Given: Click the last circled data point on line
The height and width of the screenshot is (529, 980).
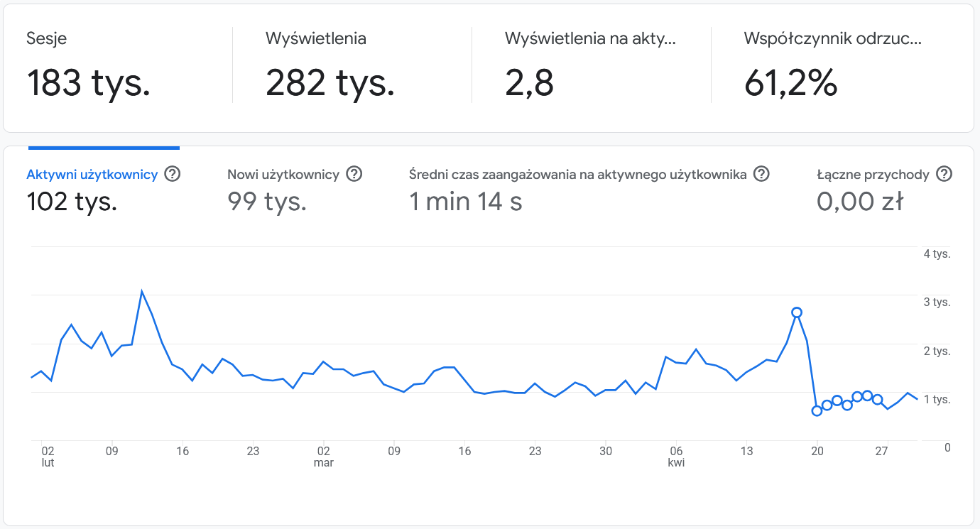Looking at the screenshot, I should [x=878, y=400].
